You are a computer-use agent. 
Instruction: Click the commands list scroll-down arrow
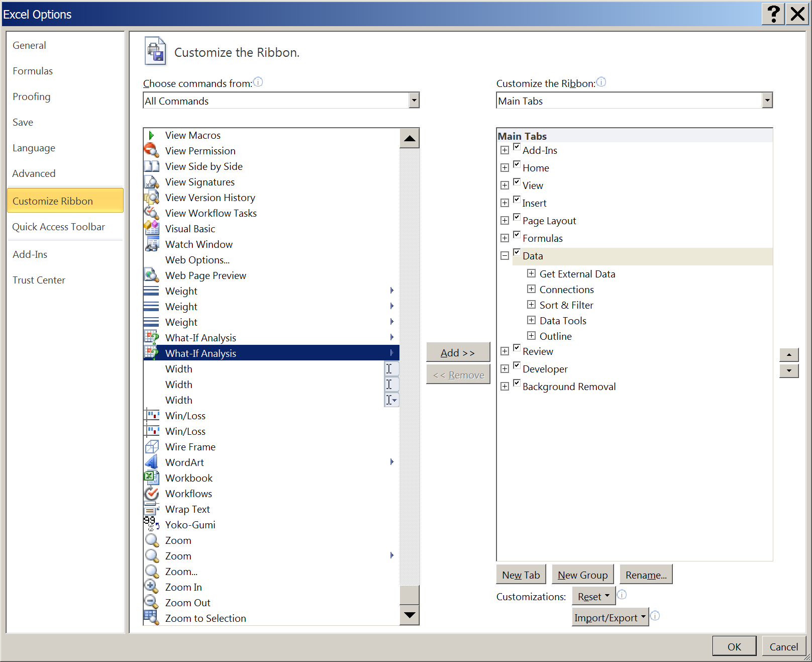pyautogui.click(x=410, y=615)
